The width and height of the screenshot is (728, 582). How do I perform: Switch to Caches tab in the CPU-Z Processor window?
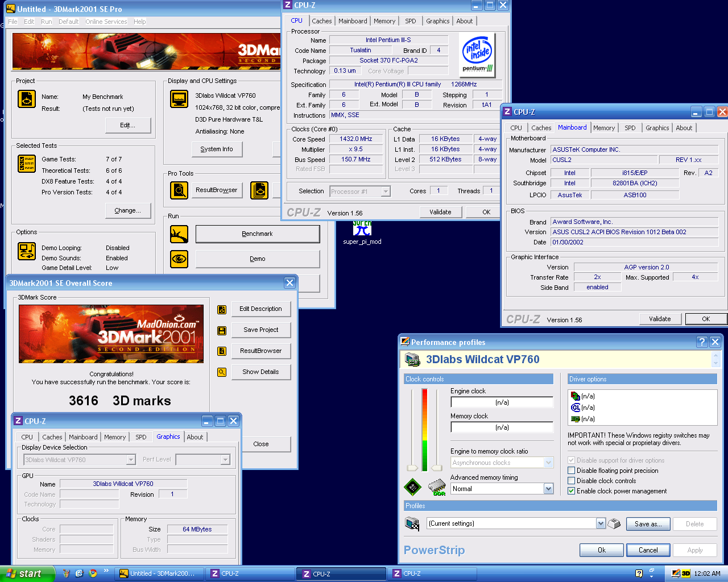322,21
